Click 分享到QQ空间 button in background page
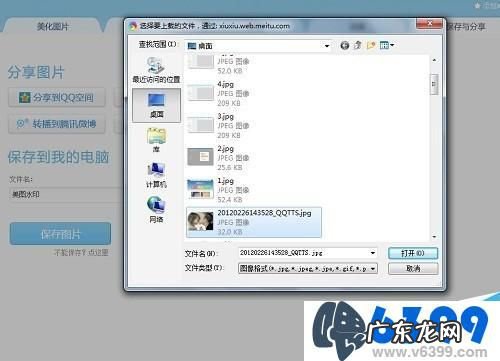The image size is (500, 361). (57, 97)
